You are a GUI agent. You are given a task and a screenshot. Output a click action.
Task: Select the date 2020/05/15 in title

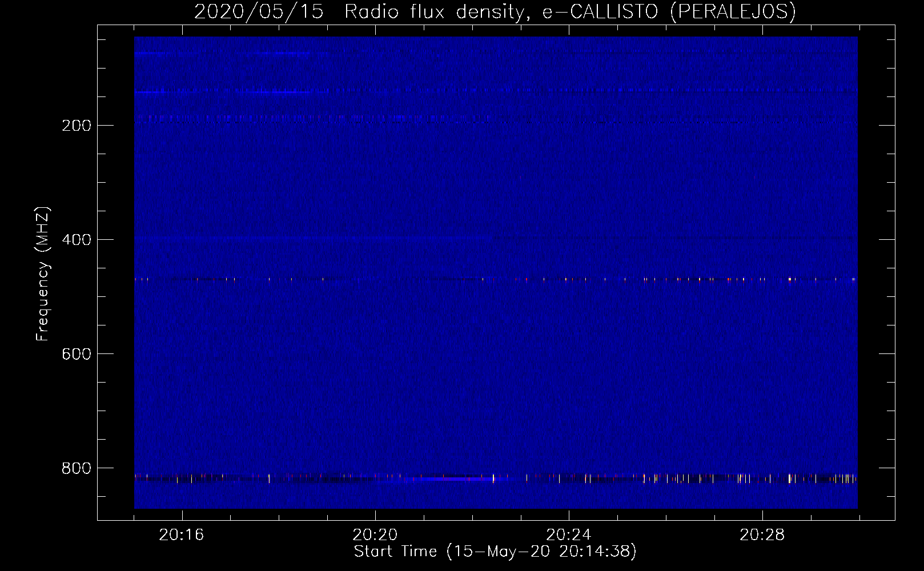[259, 12]
